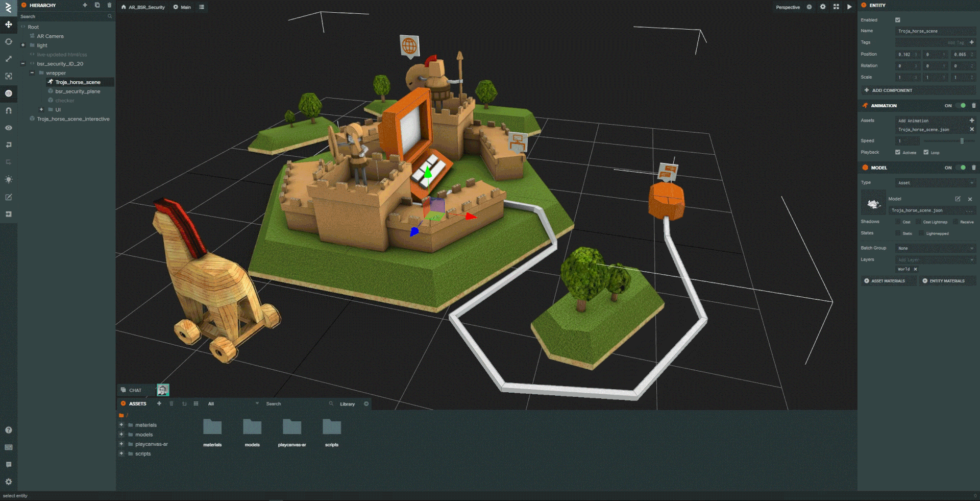Select the Rotate tool
980x501 pixels.
(x=9, y=42)
